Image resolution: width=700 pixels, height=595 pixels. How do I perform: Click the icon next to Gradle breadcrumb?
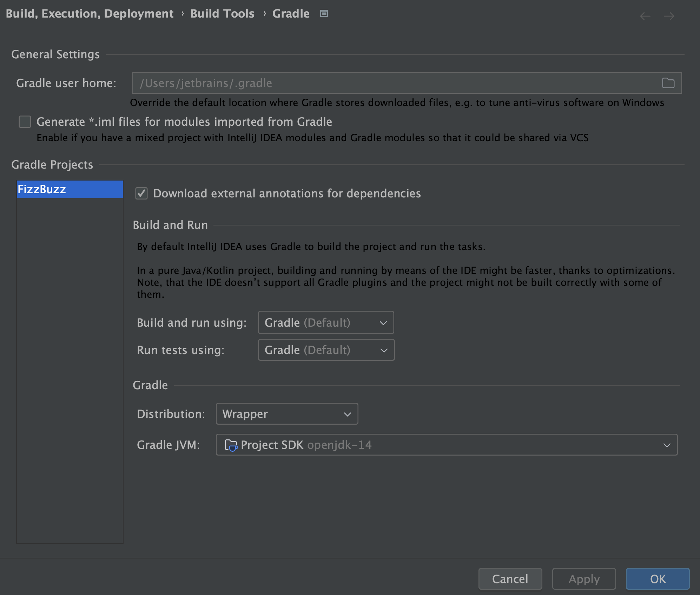pyautogui.click(x=324, y=13)
